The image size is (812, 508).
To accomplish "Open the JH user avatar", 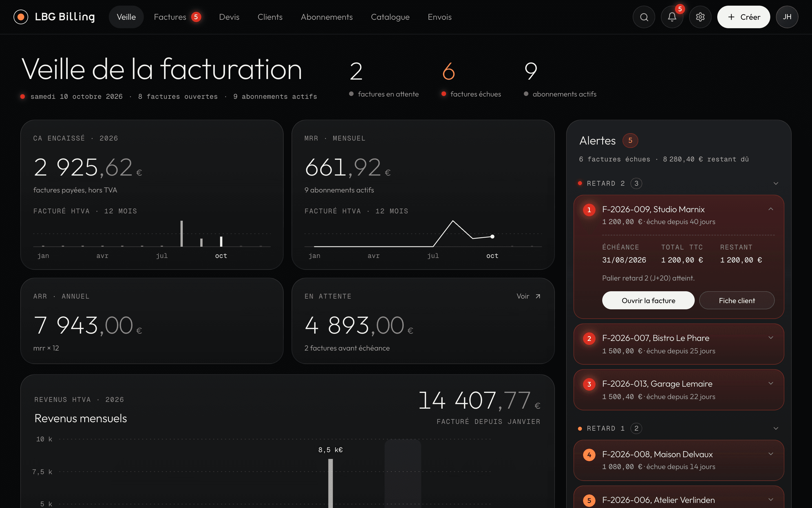I will pyautogui.click(x=787, y=17).
